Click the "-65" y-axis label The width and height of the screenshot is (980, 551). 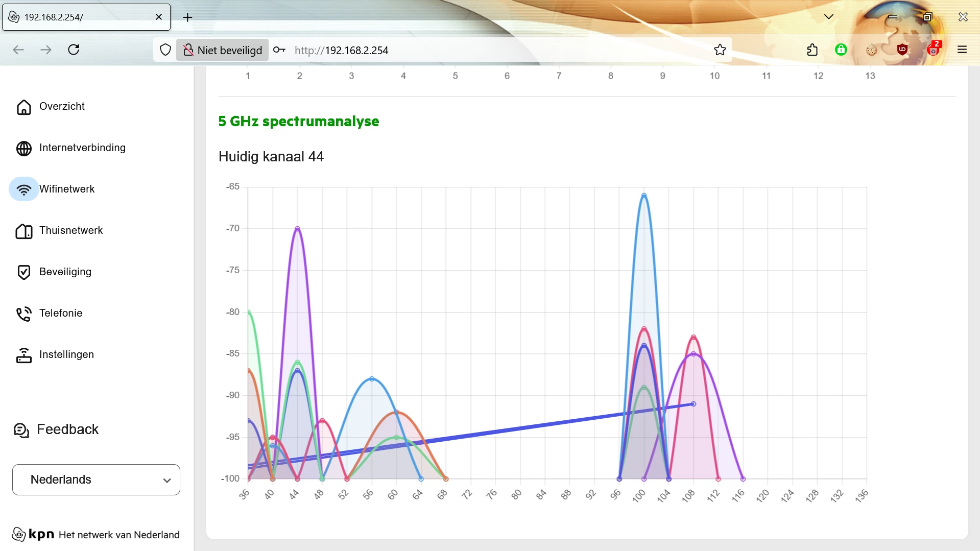(233, 186)
